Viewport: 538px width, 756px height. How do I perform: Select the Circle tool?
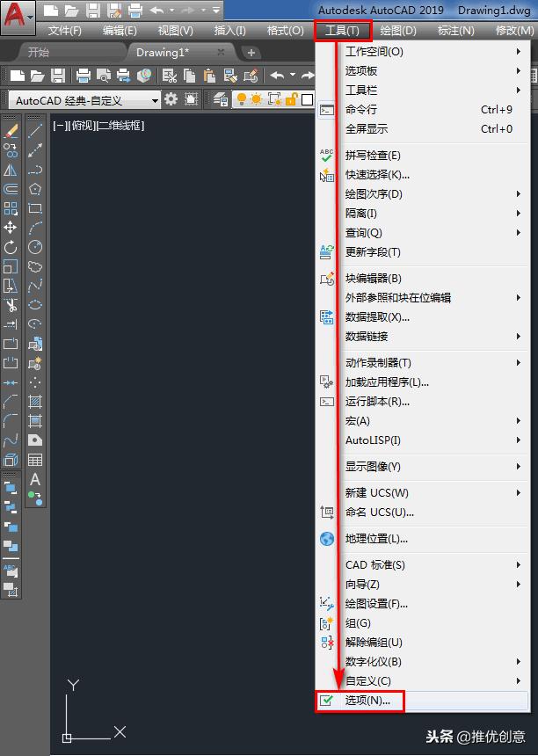point(35,247)
